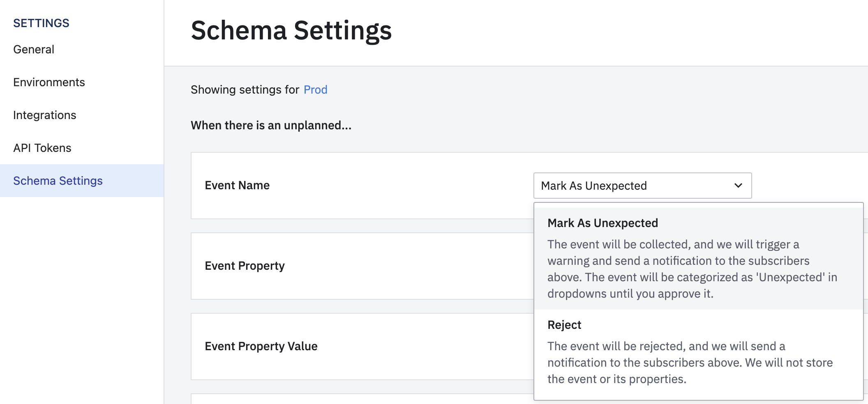Click the Prod environment link

pyautogui.click(x=315, y=90)
